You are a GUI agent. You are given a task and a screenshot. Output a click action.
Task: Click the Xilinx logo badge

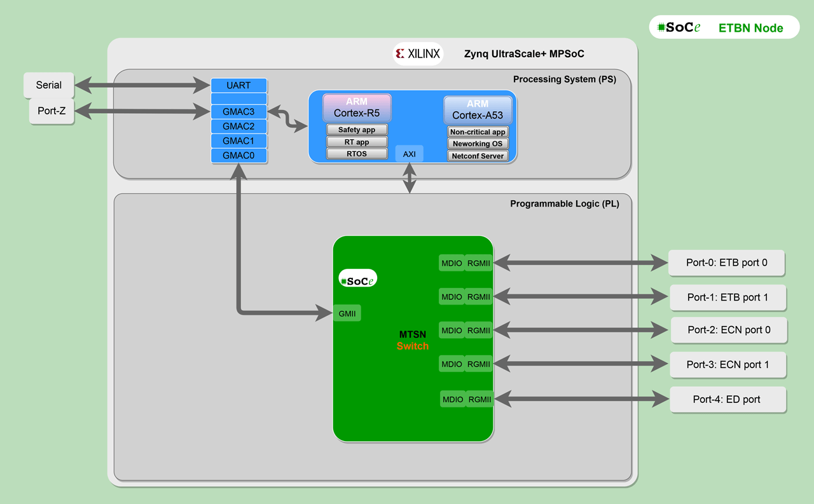418,53
